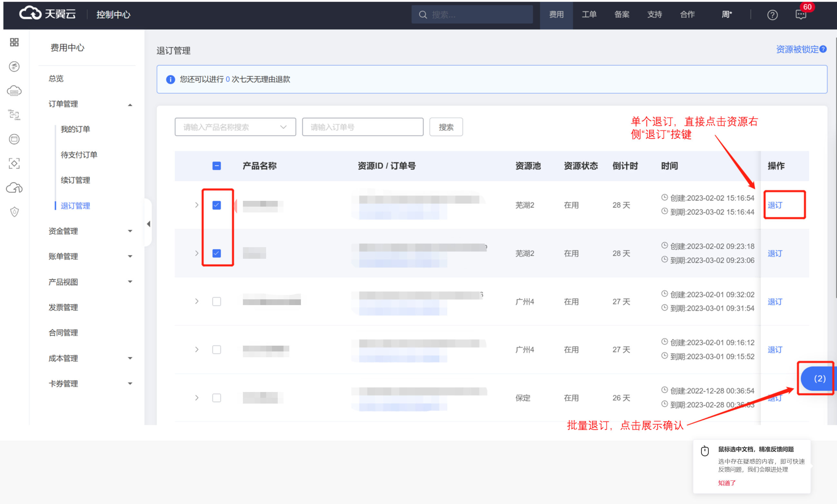Uncheck the first resource row checkbox
Screen dimensions: 837x504
[x=216, y=205]
